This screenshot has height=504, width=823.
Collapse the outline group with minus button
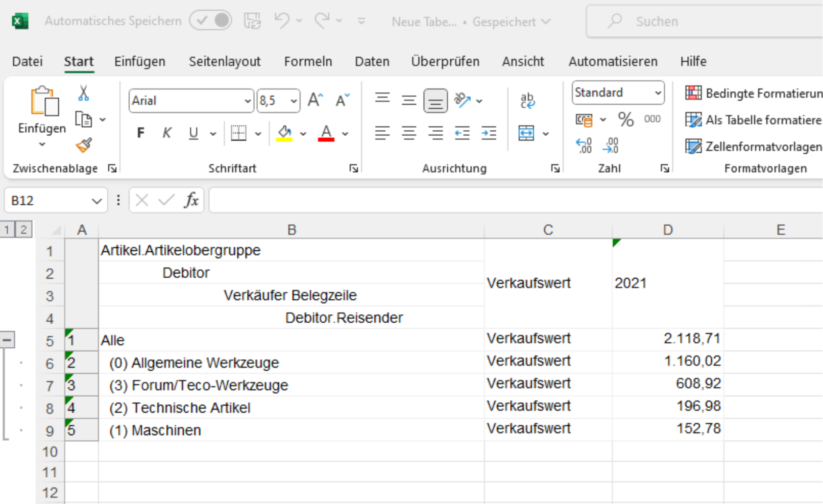point(7,339)
